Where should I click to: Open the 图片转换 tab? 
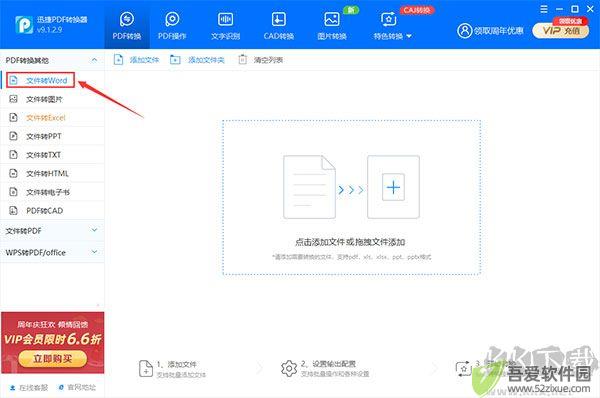click(332, 26)
